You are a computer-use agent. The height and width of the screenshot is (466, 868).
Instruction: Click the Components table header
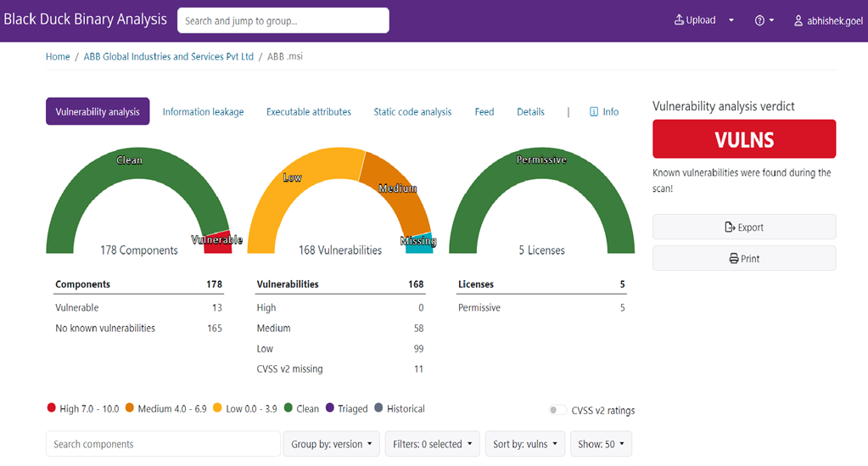pos(138,284)
